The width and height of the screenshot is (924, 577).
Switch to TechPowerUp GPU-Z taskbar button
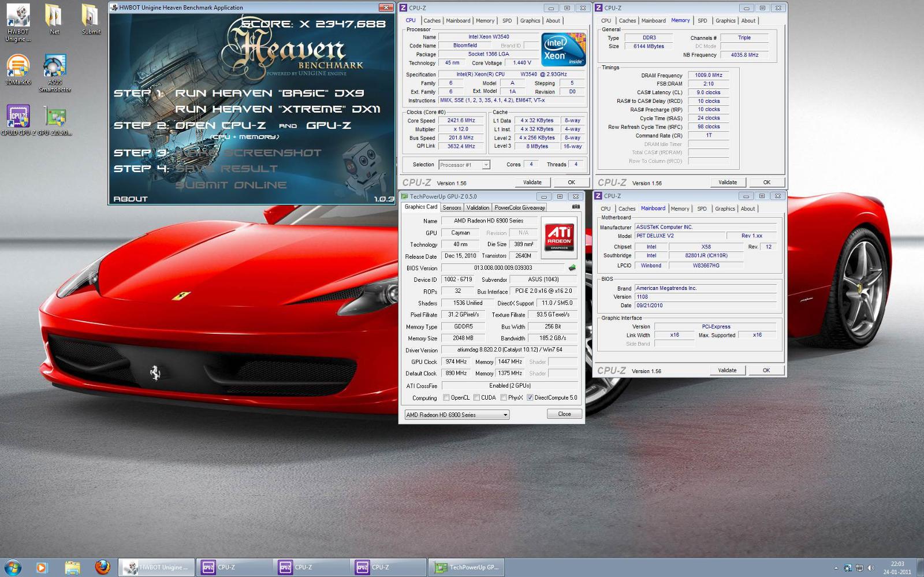click(x=467, y=567)
